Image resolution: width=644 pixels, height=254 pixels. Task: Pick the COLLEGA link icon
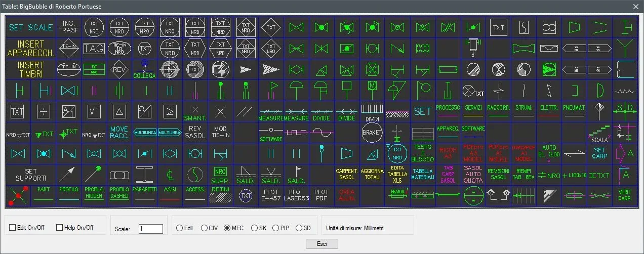145,70
